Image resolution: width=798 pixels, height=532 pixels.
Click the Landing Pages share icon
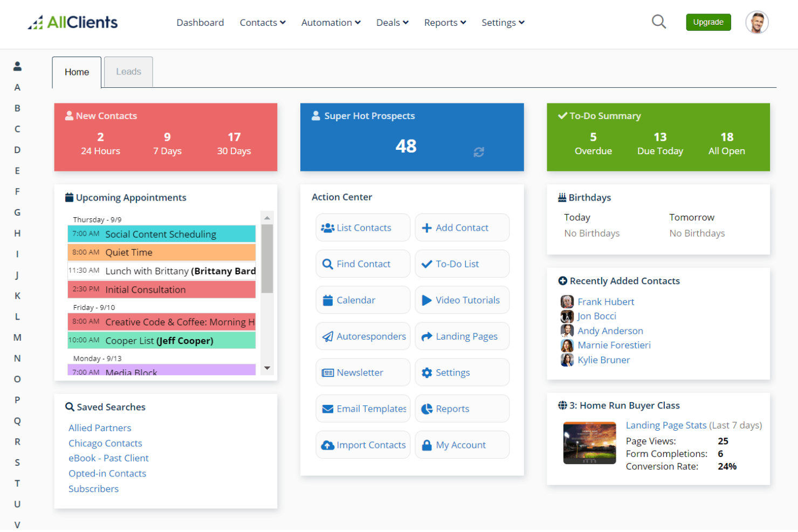pos(426,336)
